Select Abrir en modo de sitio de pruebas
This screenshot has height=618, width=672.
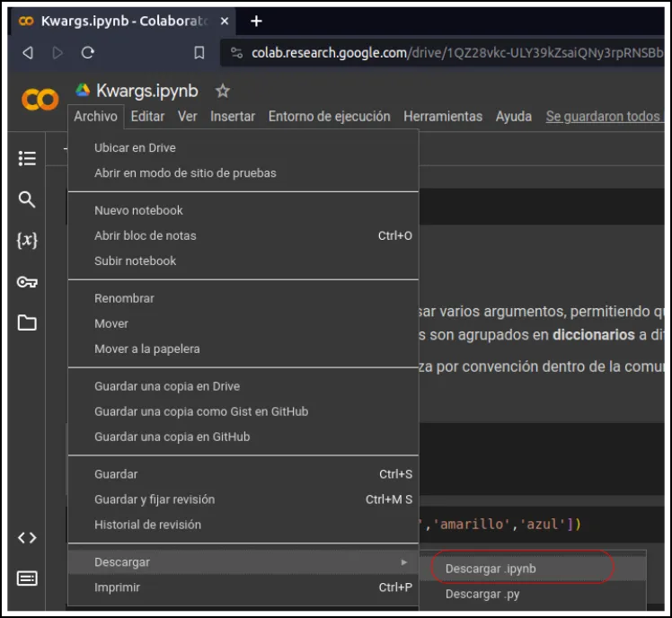click(243, 173)
